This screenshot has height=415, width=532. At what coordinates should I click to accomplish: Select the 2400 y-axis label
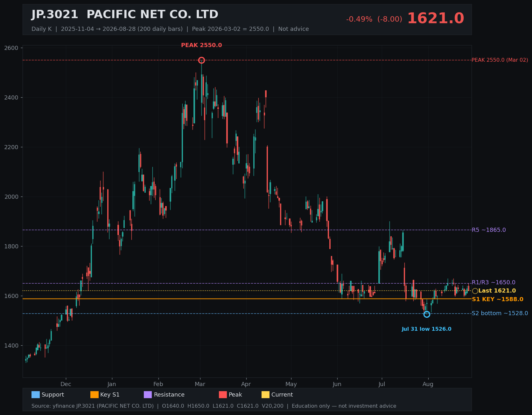click(11, 98)
